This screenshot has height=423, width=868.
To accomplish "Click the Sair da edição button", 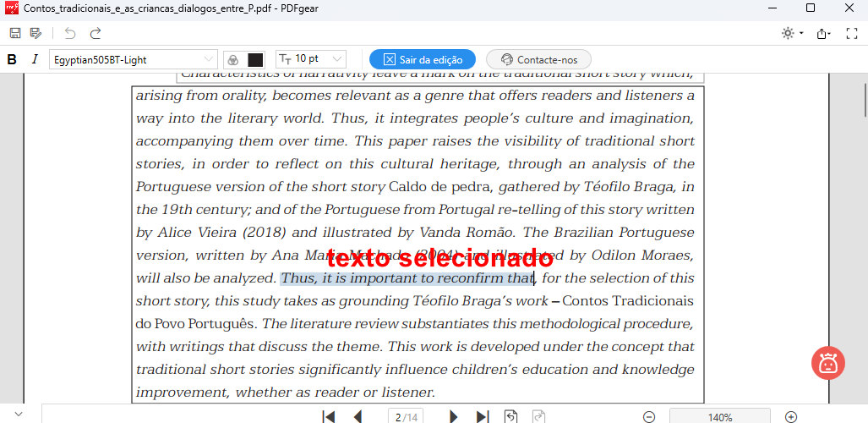I will pos(423,59).
